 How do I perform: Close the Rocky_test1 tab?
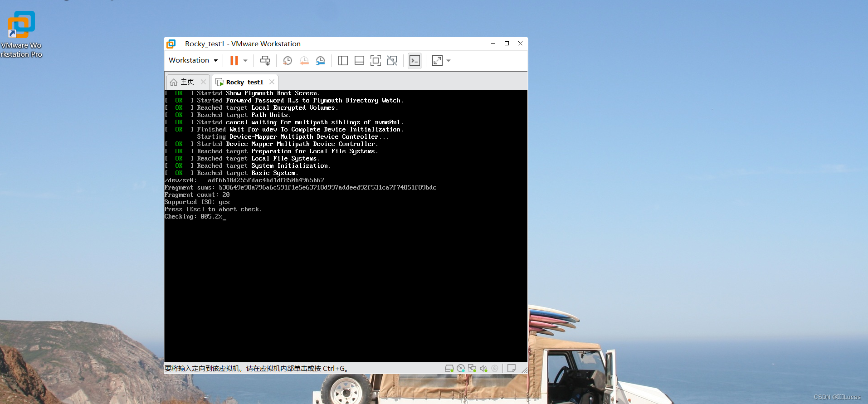point(272,82)
